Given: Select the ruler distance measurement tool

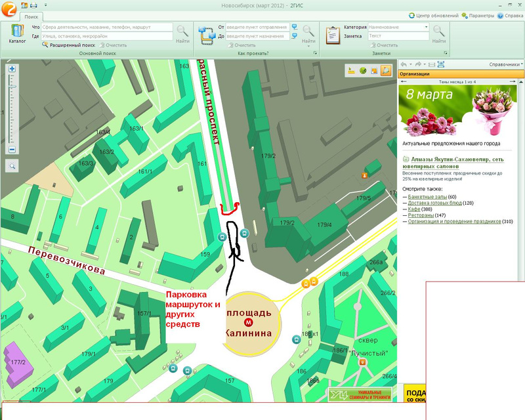Looking at the screenshot, I should coord(351,71).
